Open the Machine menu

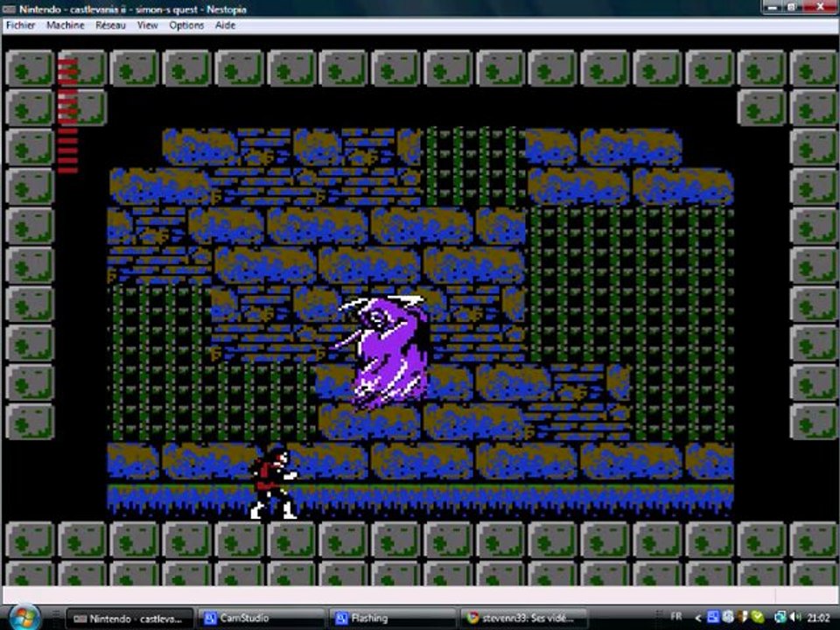[x=66, y=25]
